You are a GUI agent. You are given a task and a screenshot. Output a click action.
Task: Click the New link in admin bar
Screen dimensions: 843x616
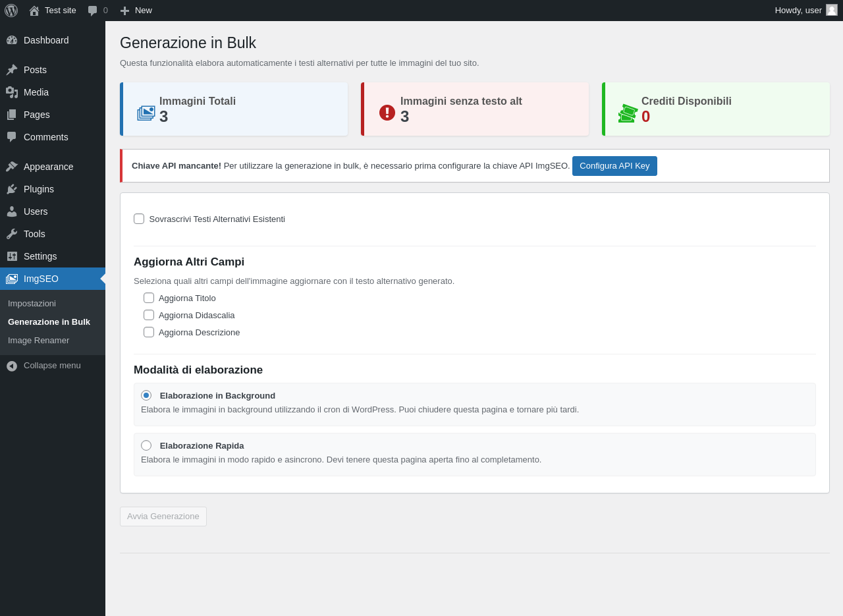(144, 11)
